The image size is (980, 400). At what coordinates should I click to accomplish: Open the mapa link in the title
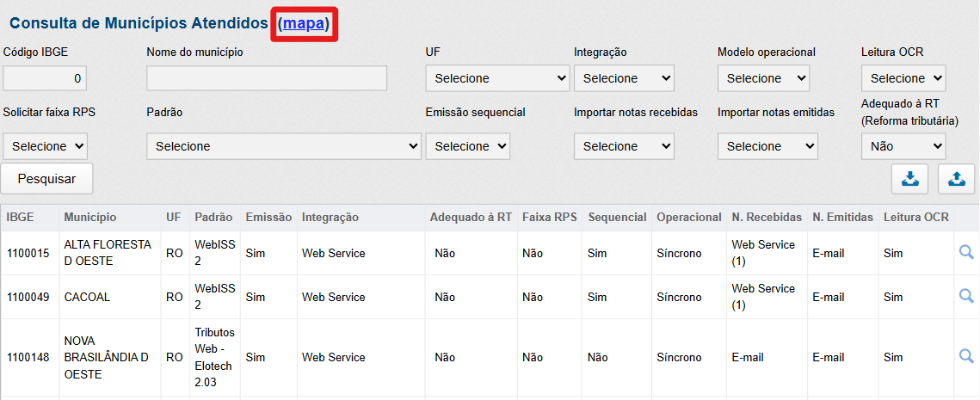coord(304,23)
